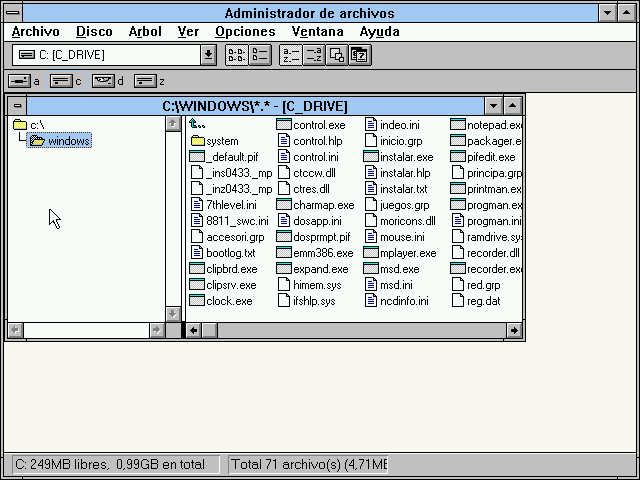The height and width of the screenshot is (480, 640).
Task: Select juegos.grp file
Action: coord(397,205)
